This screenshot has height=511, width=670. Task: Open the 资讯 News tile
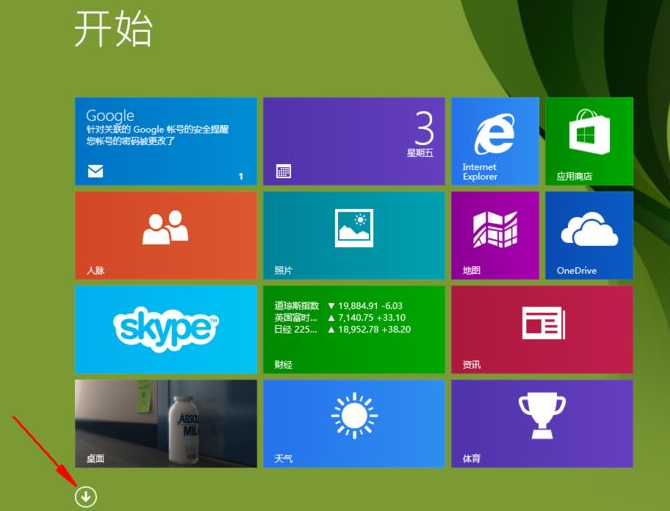[542, 329]
